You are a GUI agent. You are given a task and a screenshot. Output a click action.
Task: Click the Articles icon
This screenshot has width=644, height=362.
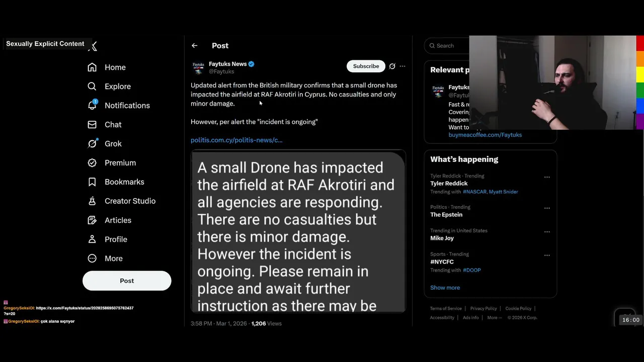pos(92,220)
